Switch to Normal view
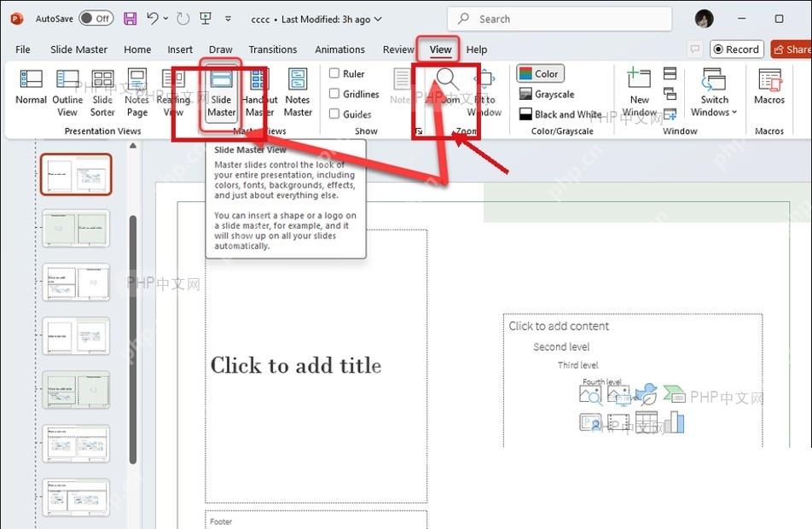The width and height of the screenshot is (812, 529). tap(31, 88)
